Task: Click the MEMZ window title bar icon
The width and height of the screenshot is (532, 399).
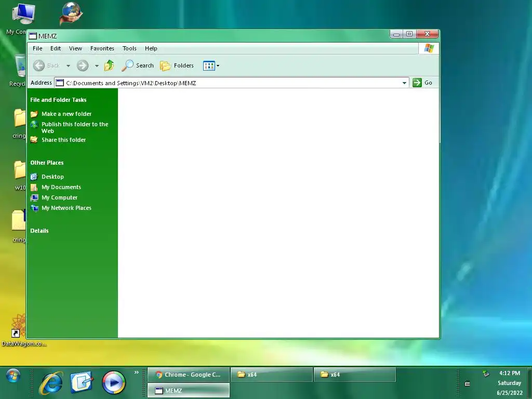Action: pyautogui.click(x=33, y=36)
